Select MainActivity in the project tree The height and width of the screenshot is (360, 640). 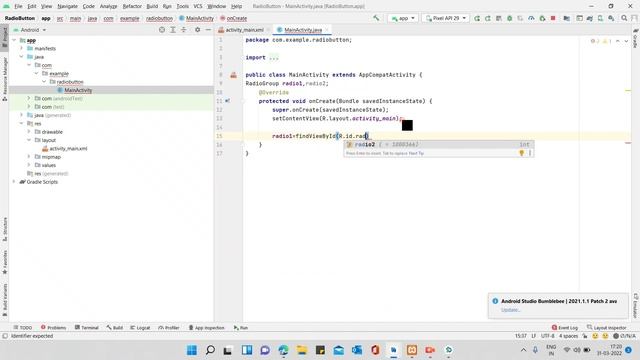click(x=78, y=90)
